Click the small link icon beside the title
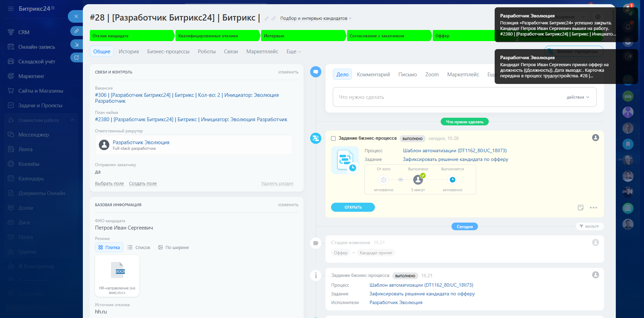 tap(274, 18)
